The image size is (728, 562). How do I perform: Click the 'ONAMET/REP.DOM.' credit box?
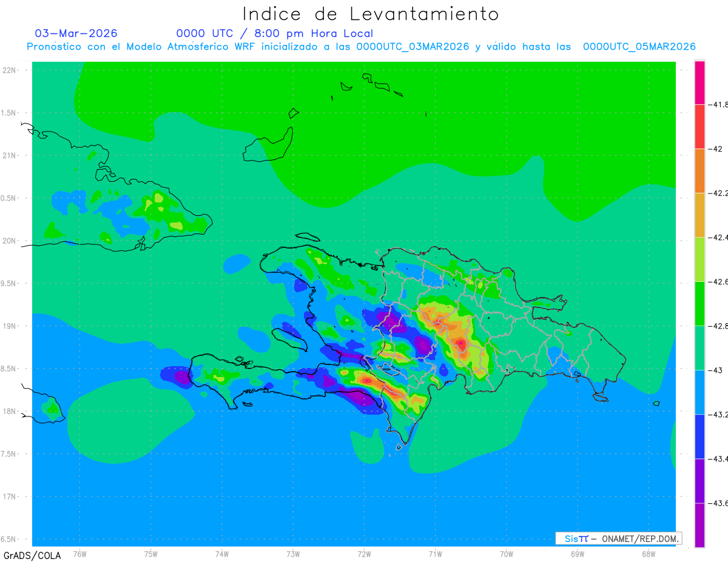[618, 538]
